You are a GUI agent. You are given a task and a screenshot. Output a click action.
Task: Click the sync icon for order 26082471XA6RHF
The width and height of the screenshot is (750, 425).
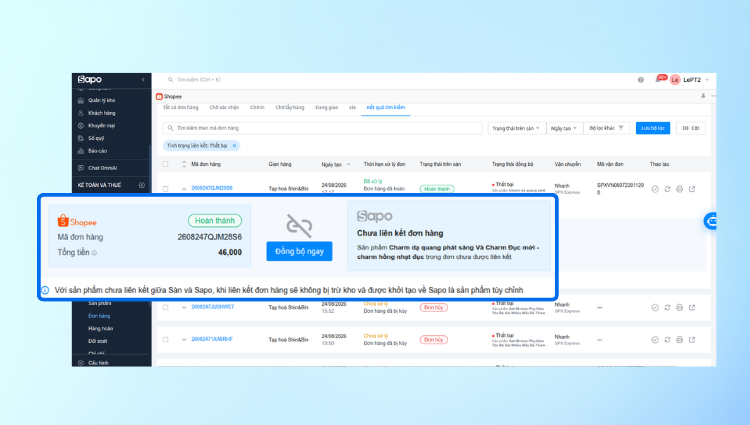(667, 339)
